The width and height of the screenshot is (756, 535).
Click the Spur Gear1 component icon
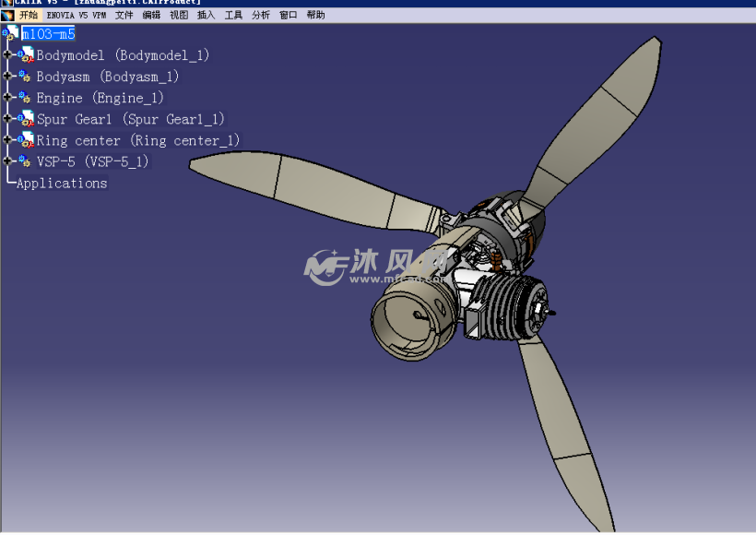(x=25, y=119)
